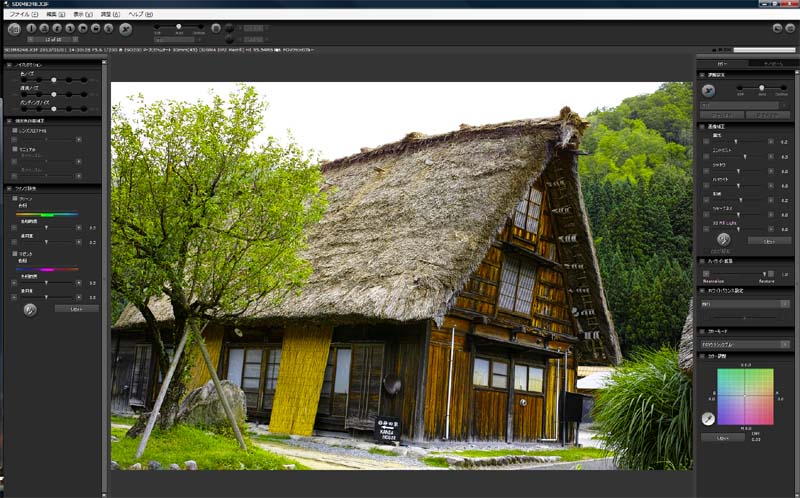Rotate the image right using toolbar icon
Viewport: 800px width, 498px height.
(x=70, y=29)
